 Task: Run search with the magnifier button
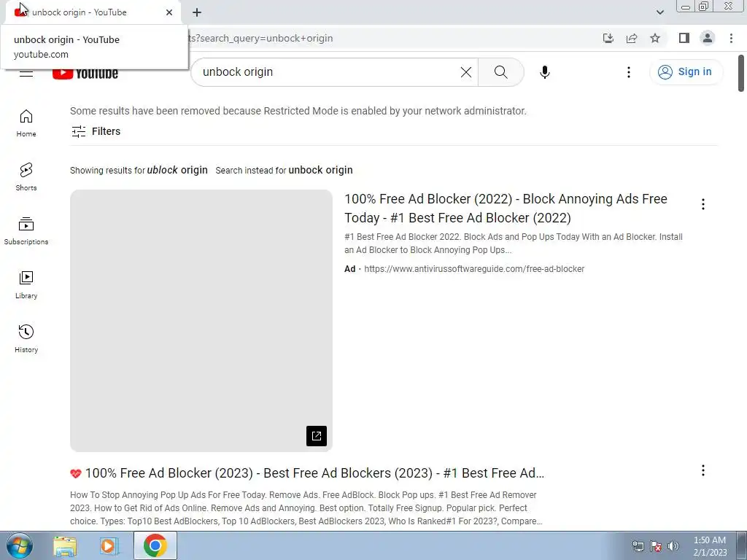coord(500,72)
